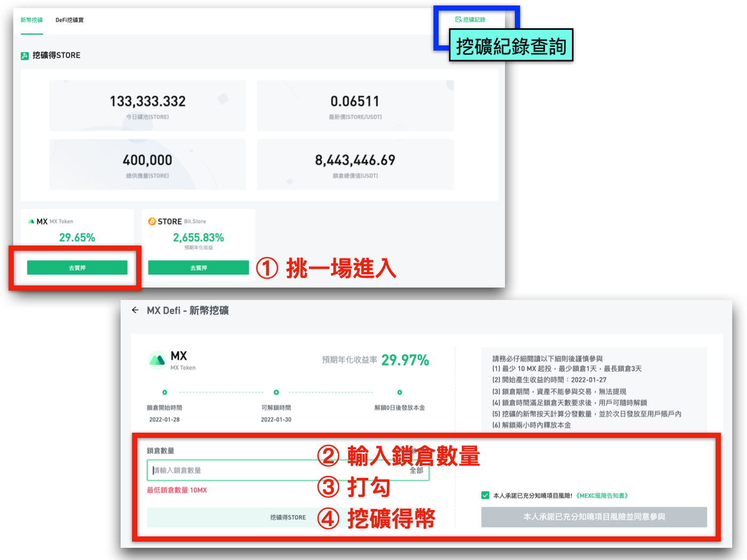
Task: Click 去質押 button under STORE 2,655.83%
Action: click(198, 267)
